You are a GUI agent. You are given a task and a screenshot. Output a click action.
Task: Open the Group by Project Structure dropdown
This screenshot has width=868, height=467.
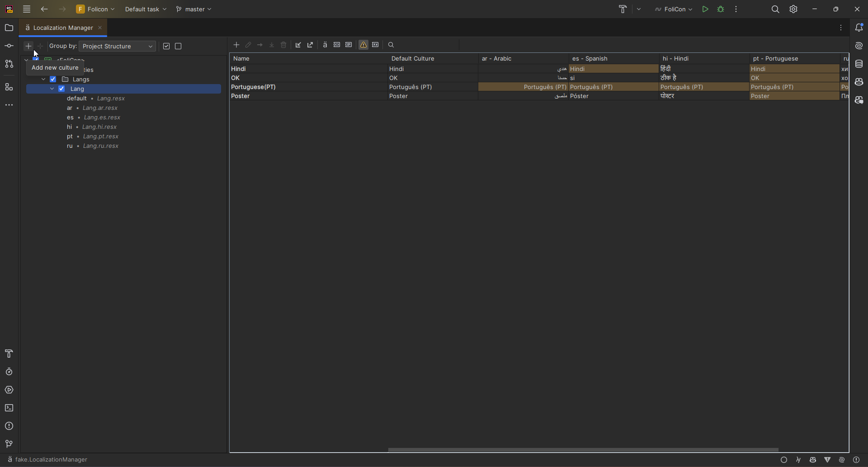[118, 46]
